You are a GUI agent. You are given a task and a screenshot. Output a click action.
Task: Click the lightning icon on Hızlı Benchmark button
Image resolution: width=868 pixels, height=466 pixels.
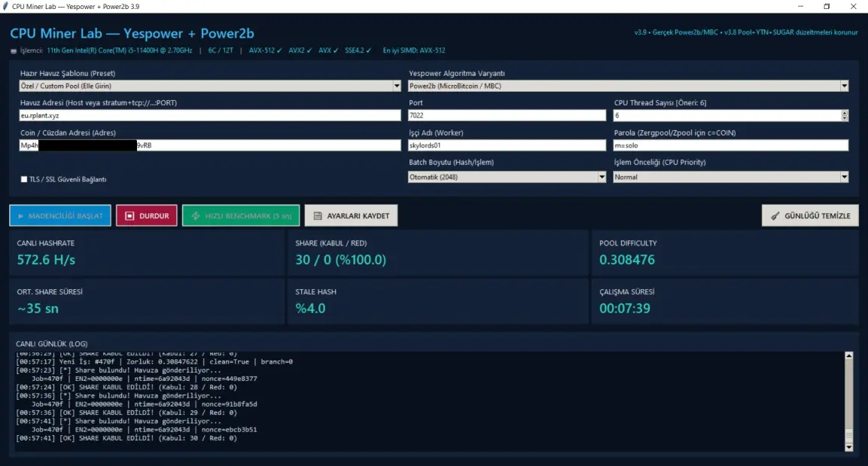point(196,216)
